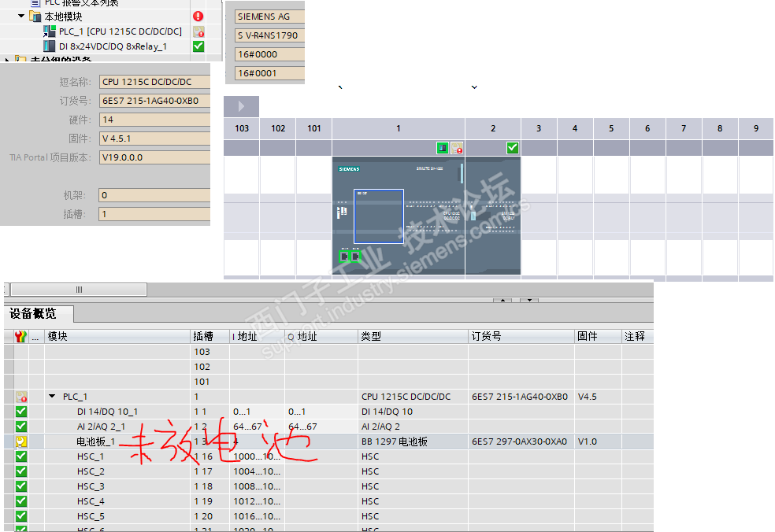Click the PLC_1 row status icon in device overview

[x=21, y=397]
